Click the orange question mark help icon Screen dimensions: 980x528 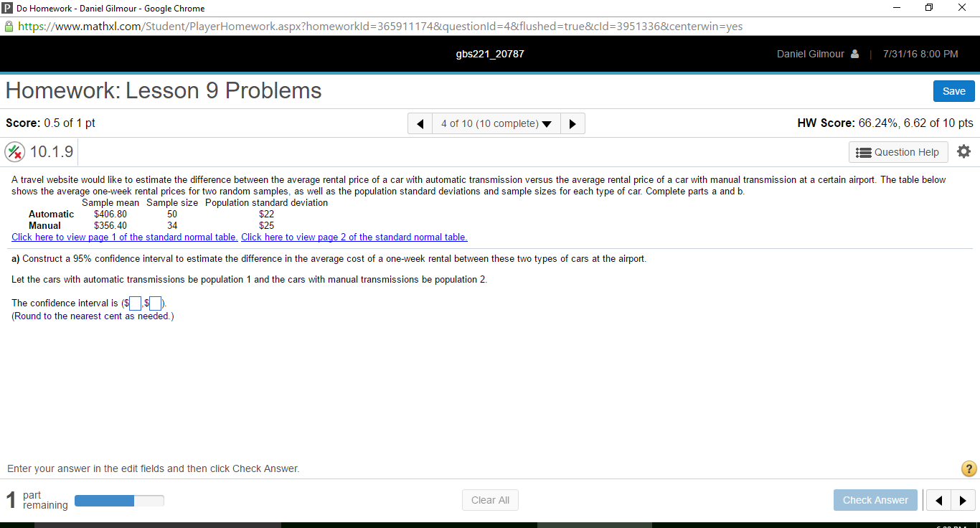(x=968, y=468)
